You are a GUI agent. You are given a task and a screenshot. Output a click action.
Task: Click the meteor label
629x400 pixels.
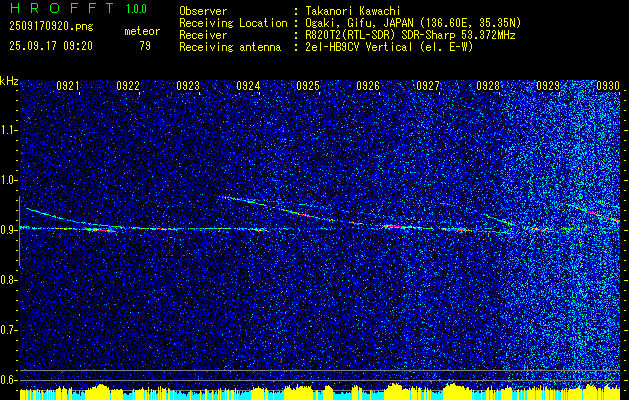click(142, 31)
